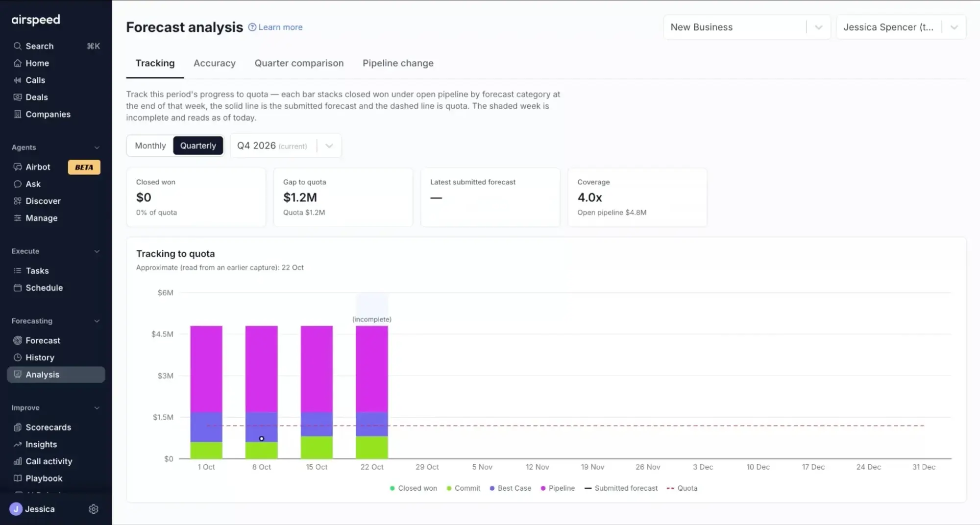
Task: Open Calls waveform icon
Action: 18,80
